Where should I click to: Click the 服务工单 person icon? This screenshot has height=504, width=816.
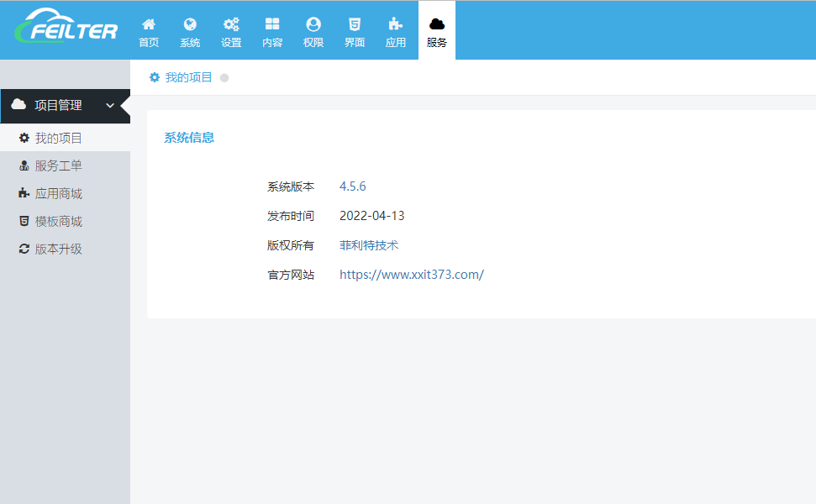(24, 165)
